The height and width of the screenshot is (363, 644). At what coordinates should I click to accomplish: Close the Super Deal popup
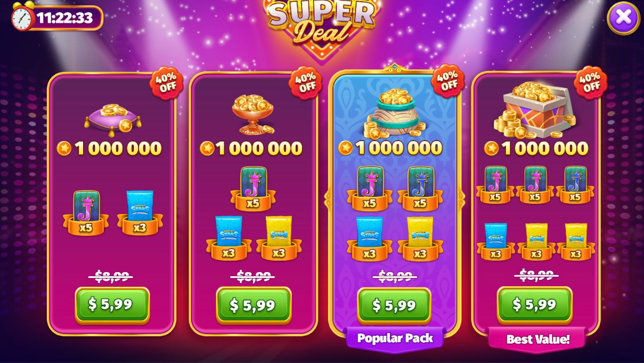[x=623, y=18]
